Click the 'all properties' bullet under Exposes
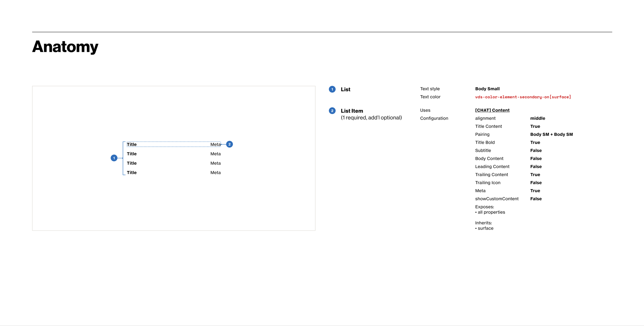 click(x=491, y=212)
